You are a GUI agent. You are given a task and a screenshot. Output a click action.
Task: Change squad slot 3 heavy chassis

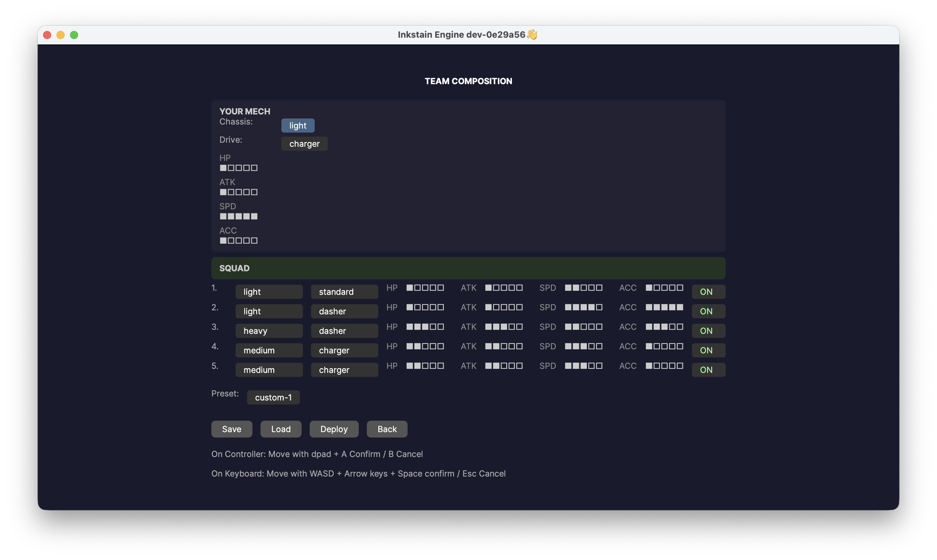coord(269,331)
